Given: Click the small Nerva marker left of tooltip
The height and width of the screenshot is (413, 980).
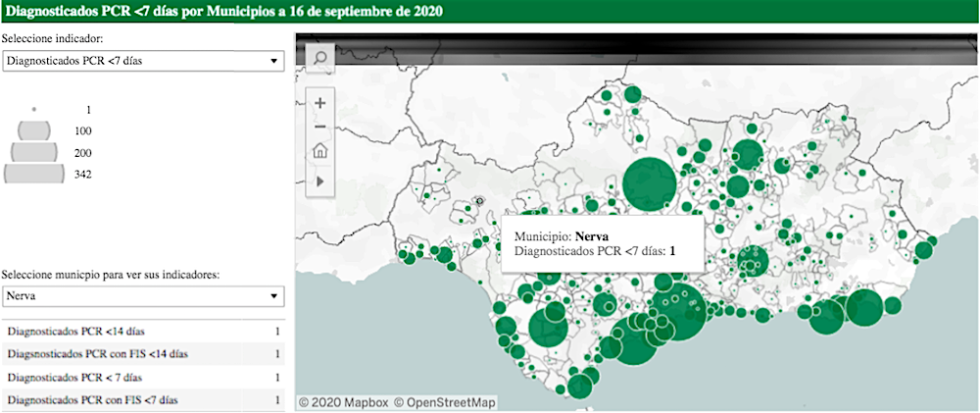Looking at the screenshot, I should coord(479,200).
